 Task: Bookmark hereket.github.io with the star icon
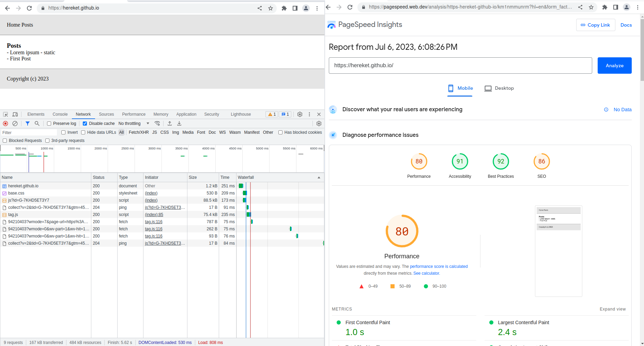point(271,8)
